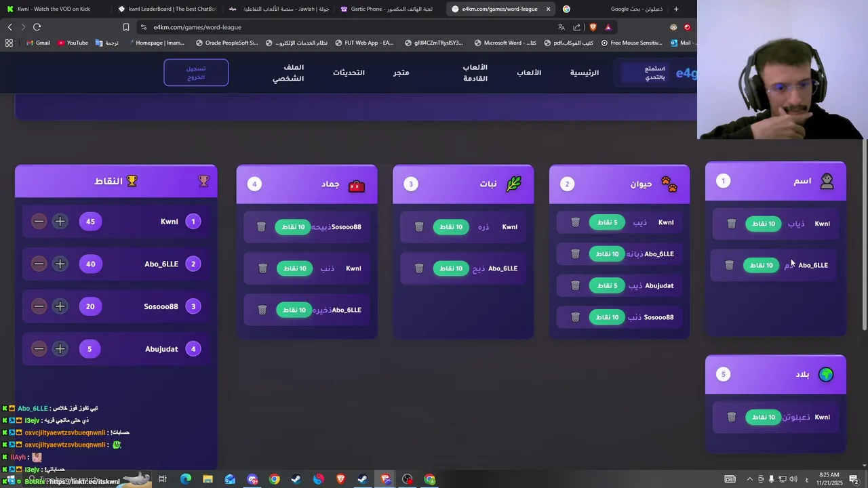Delete Abo_6LLE's ذخيره answer in جماد column
This screenshot has width=868, height=488.
coord(262,310)
